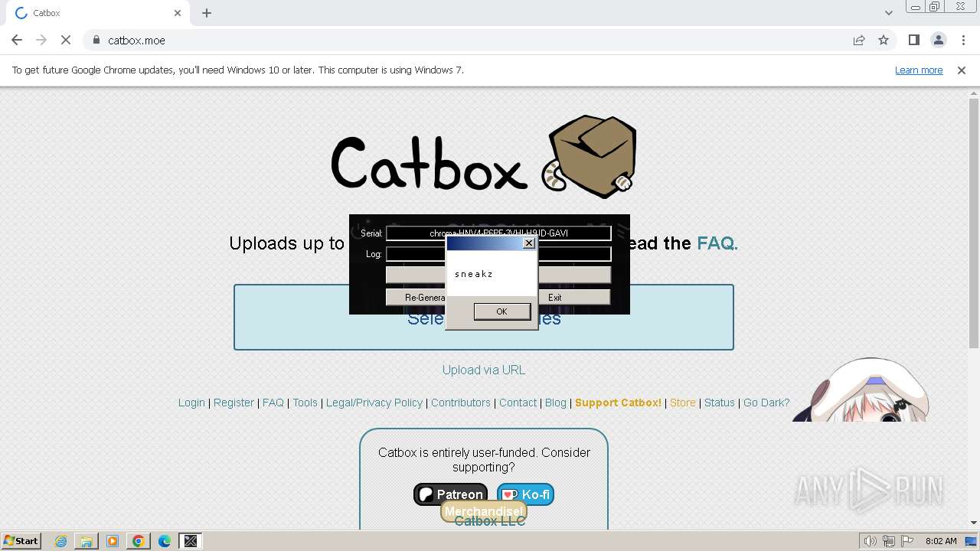The image size is (980, 551).
Task: Open the Learn more link
Action: pyautogui.click(x=919, y=70)
